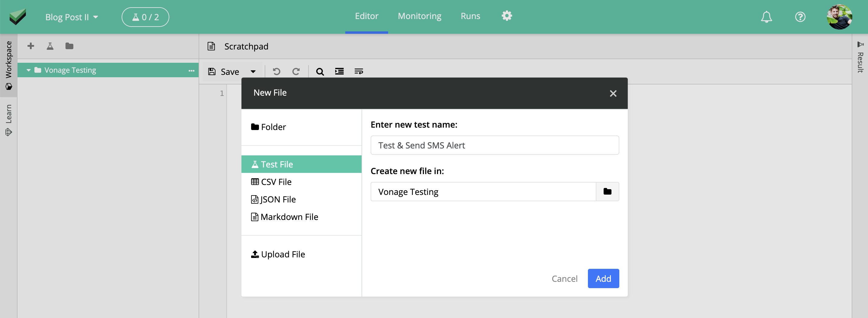Switch to the Monitoring tab
This screenshot has width=868, height=318.
[x=419, y=16]
